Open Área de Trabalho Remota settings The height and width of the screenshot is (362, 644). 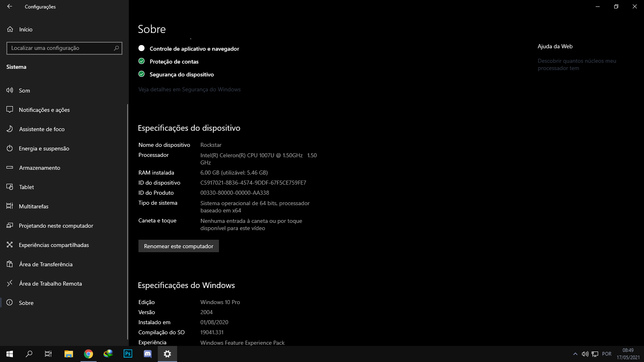point(64,284)
